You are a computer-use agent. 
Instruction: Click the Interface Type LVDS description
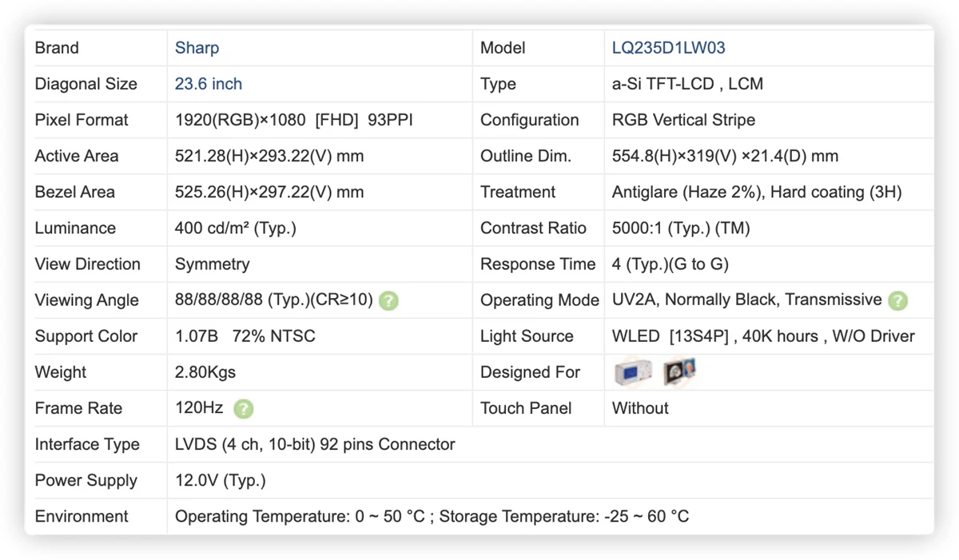click(315, 444)
